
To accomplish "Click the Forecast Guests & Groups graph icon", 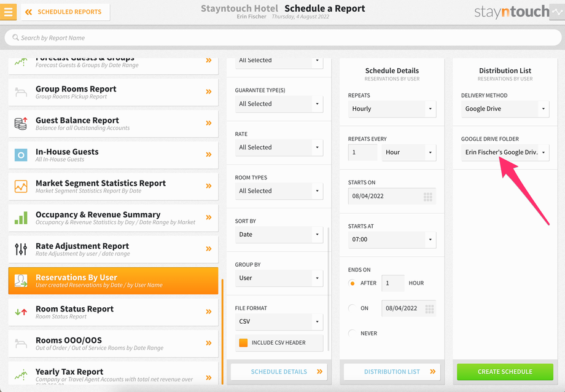I will tap(21, 62).
